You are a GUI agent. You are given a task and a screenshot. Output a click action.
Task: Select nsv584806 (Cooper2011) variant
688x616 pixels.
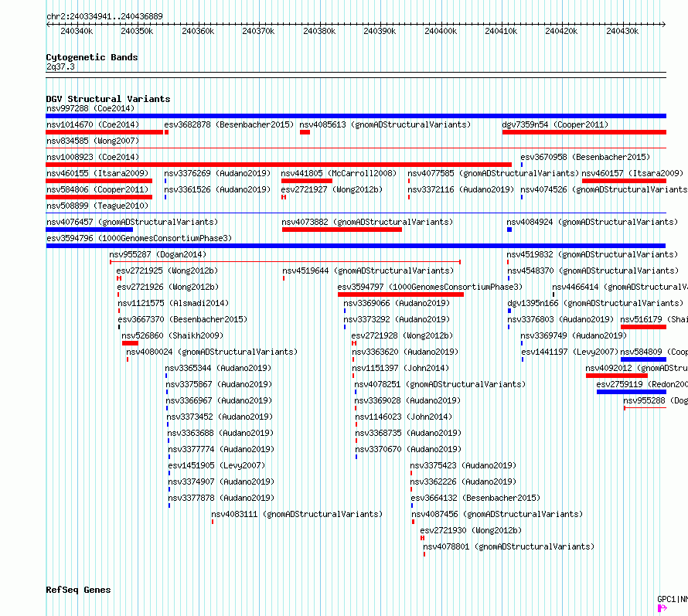pos(97,189)
